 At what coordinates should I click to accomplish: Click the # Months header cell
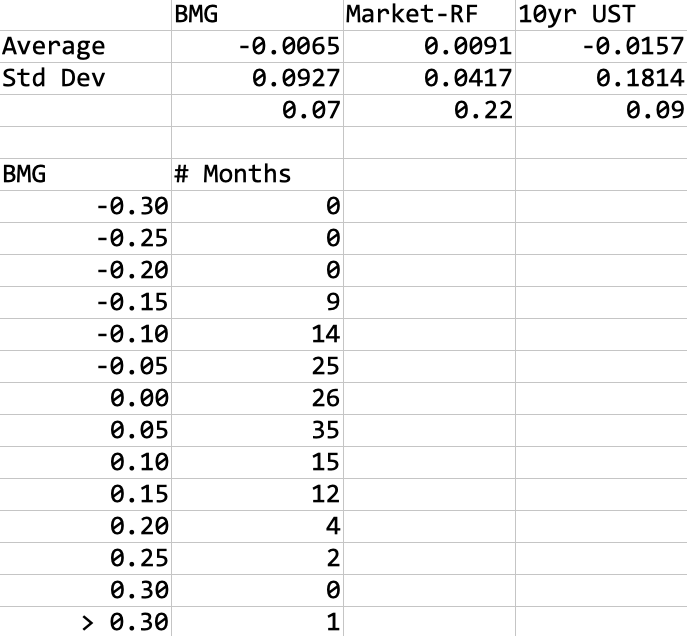tap(257, 174)
